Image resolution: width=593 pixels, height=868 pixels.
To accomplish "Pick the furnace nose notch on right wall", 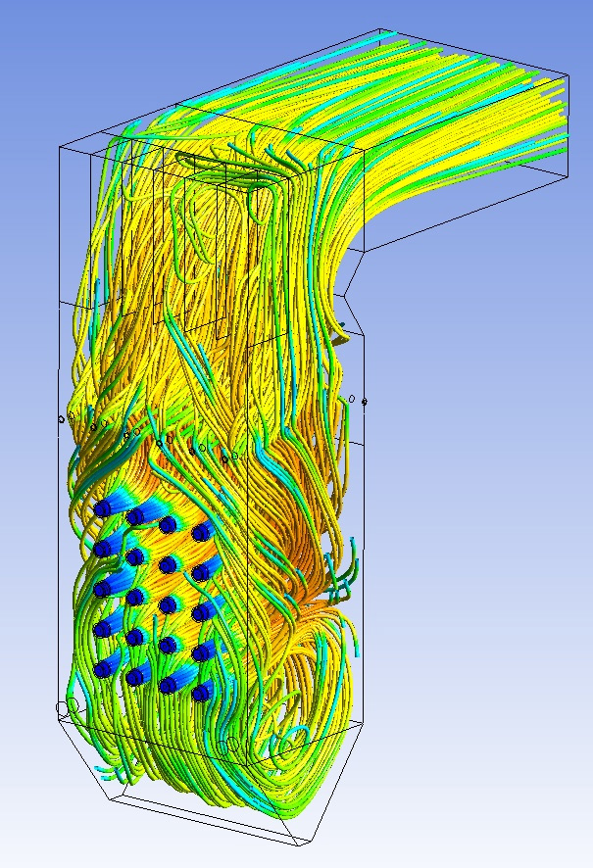I will [343, 294].
